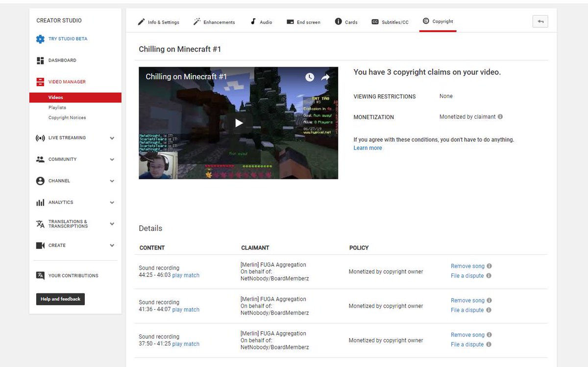The image size is (588, 367).
Task: Click the back arrow button at top right
Action: 540,21
